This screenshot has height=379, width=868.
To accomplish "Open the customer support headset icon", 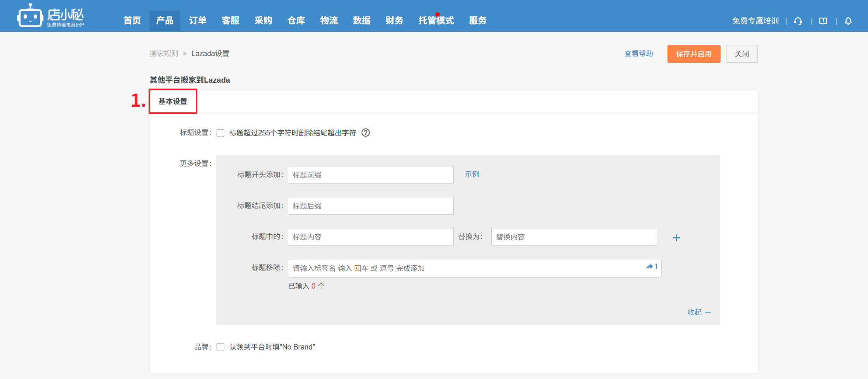I will tap(798, 21).
